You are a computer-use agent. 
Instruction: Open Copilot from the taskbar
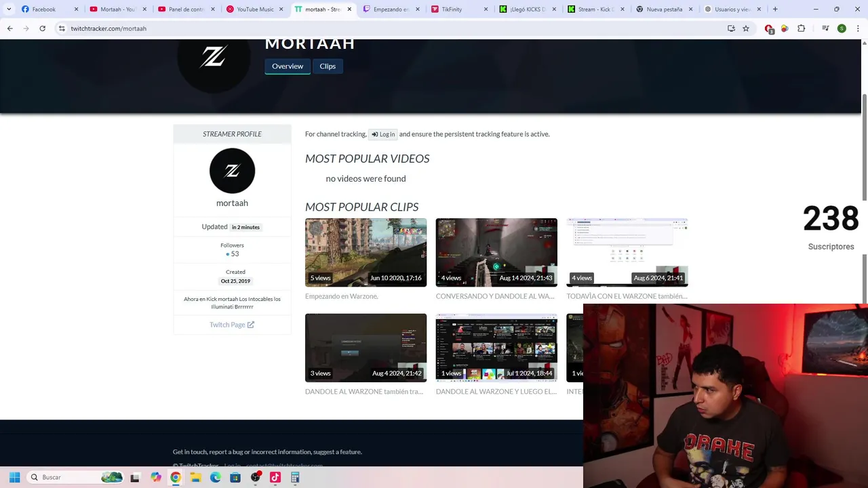pyautogui.click(x=156, y=477)
